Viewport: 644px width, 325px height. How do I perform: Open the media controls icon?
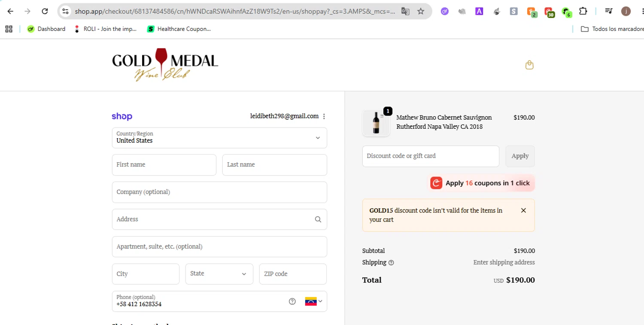608,11
